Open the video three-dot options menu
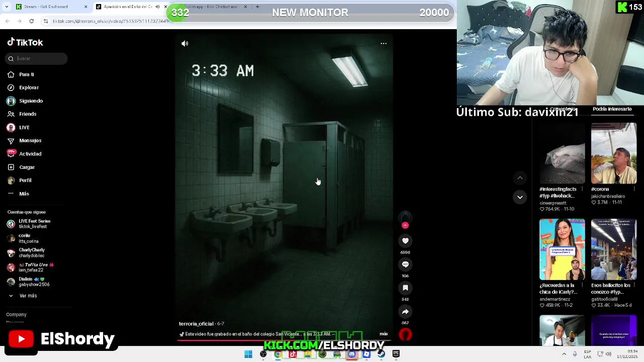 pyautogui.click(x=383, y=44)
